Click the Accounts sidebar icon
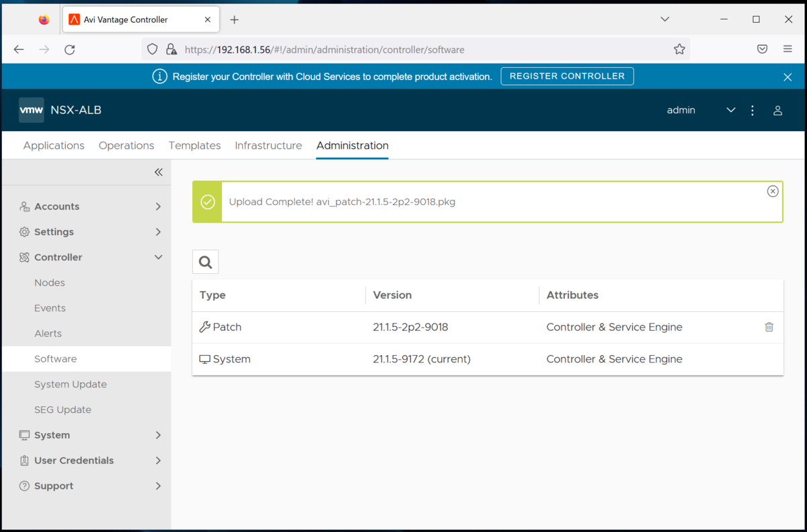807x532 pixels. 24,206
